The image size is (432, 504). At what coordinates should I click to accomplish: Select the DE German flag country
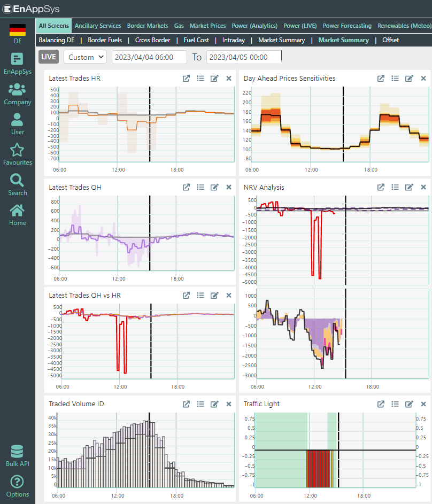18,34
